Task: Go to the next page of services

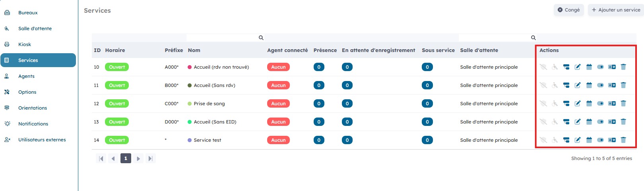Action: pyautogui.click(x=138, y=158)
